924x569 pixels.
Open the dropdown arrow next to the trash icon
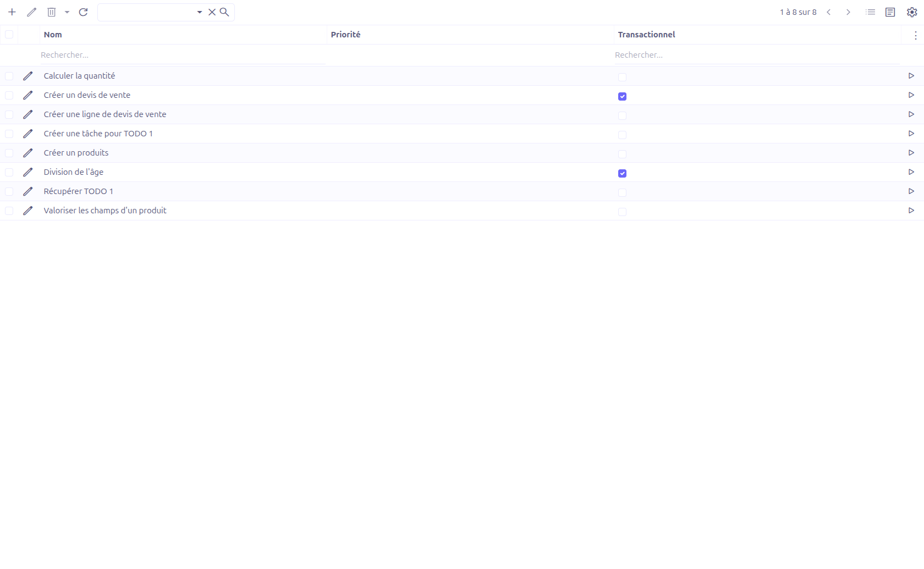pyautogui.click(x=67, y=12)
